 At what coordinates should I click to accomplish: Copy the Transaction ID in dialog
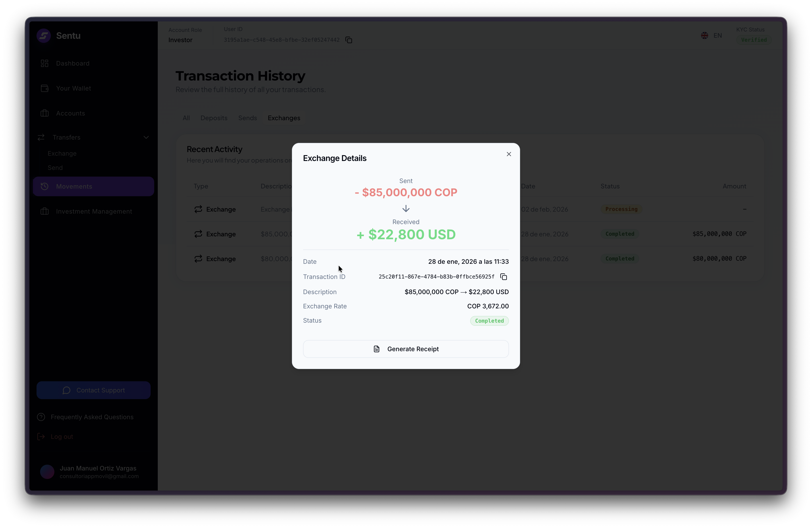[x=504, y=277]
